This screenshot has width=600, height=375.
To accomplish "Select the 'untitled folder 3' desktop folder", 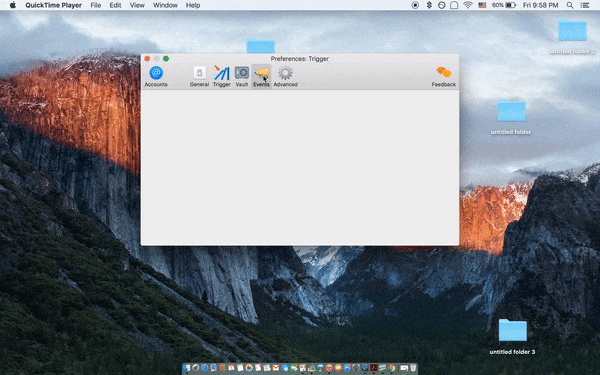I will pos(512,336).
